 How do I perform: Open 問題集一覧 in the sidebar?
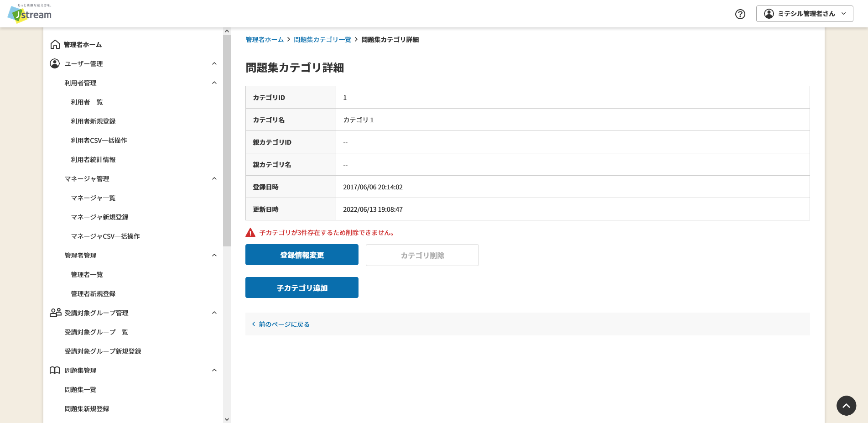coord(80,390)
